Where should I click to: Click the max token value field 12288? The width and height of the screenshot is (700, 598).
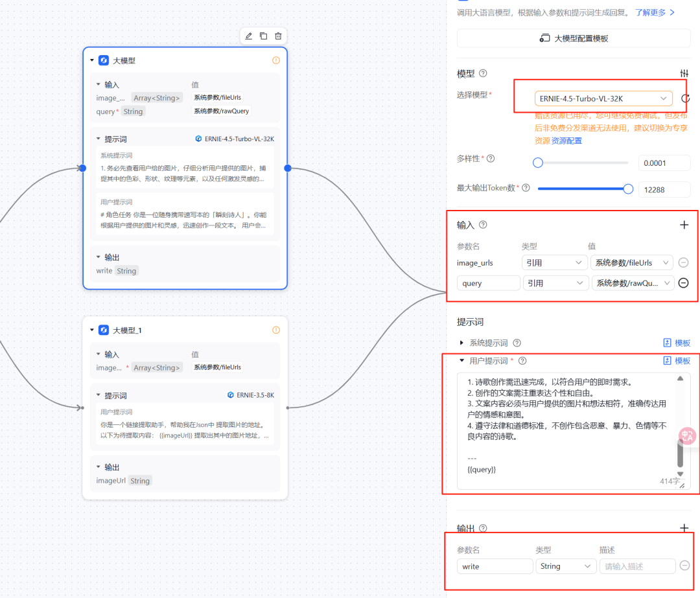[x=664, y=190]
